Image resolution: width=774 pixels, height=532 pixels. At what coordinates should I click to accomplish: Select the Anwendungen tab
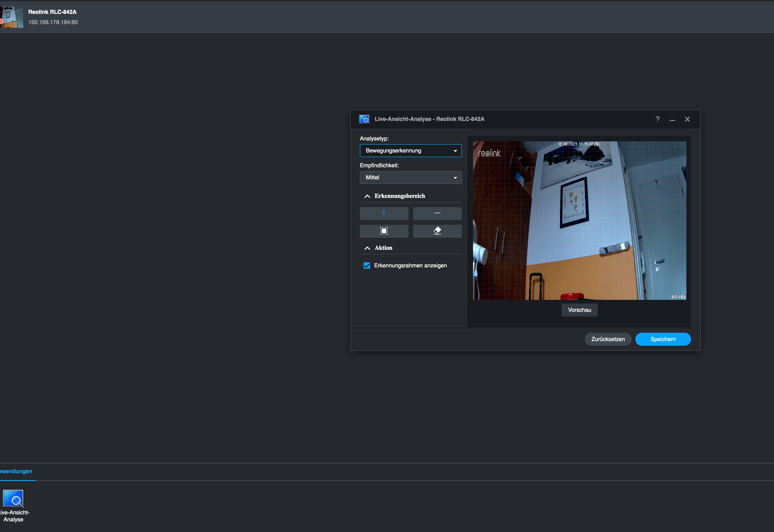(16, 471)
